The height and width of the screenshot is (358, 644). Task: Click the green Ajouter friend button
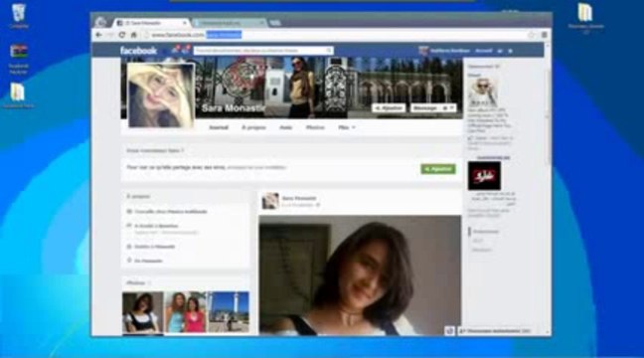tap(438, 169)
